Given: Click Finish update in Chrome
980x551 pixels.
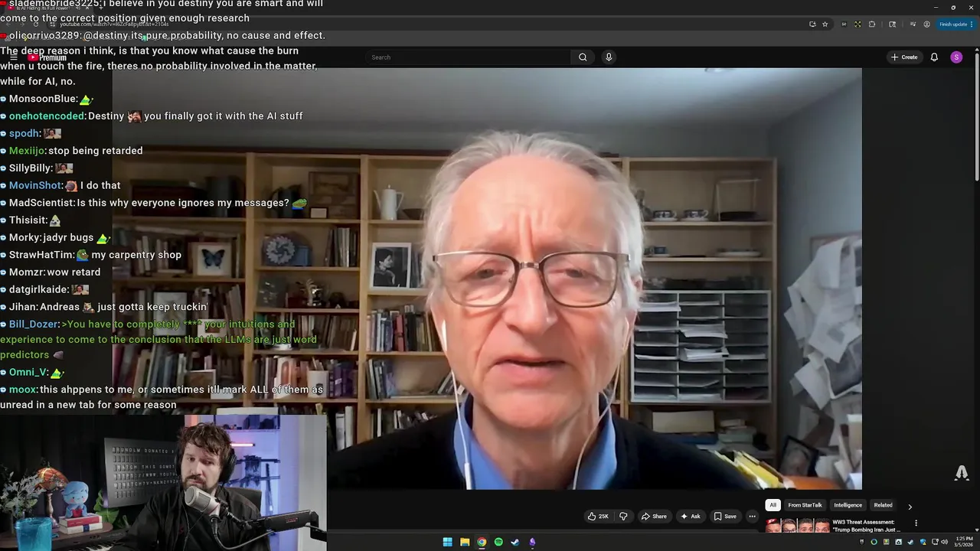Looking at the screenshot, I should 955,24.
